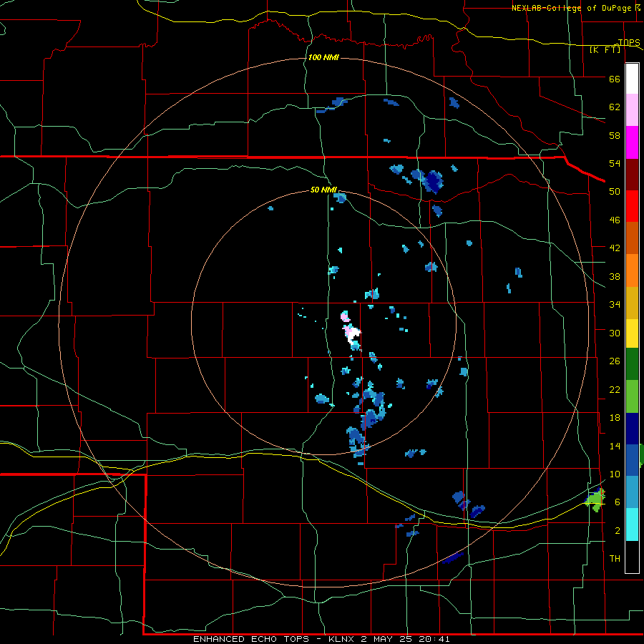Click the medium blue legend band

(632, 460)
